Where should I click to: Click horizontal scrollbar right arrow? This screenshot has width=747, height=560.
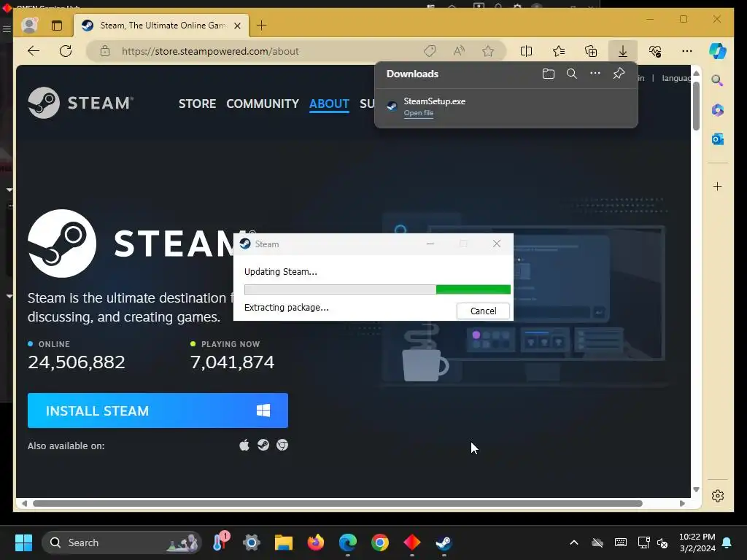coord(682,503)
